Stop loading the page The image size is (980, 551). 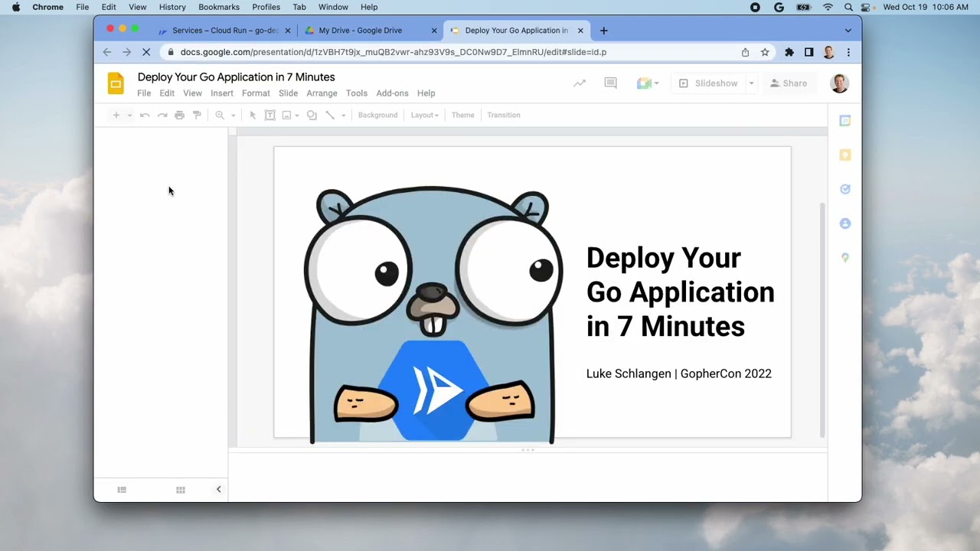coord(145,52)
